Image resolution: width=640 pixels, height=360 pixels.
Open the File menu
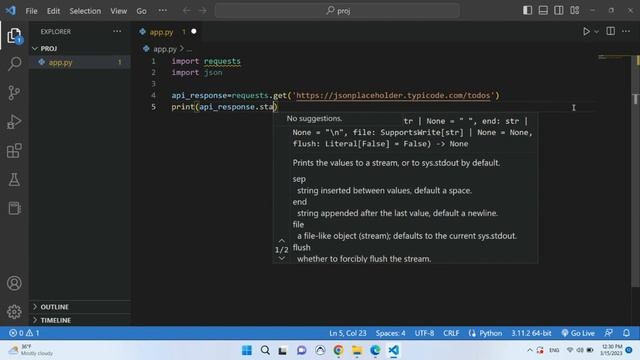[x=31, y=11]
